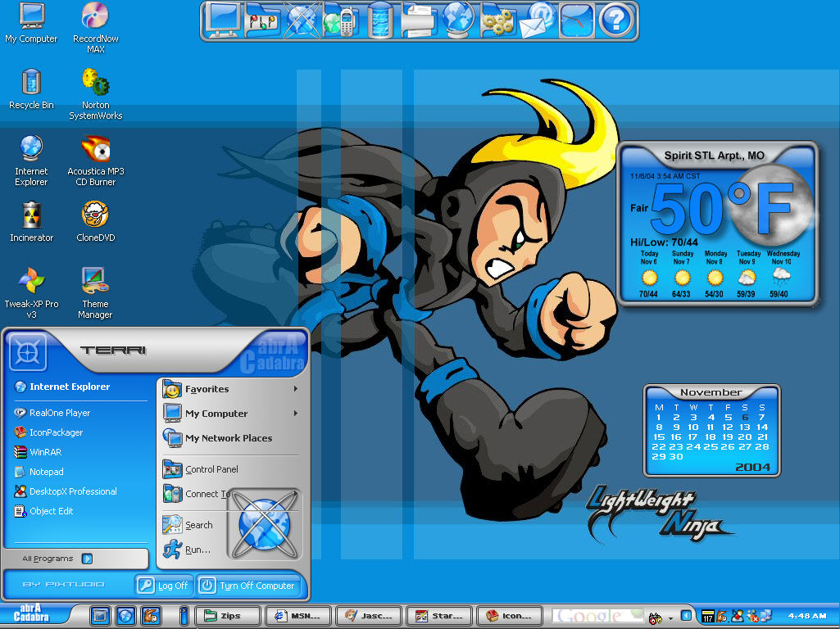Screen dimensions: 840x629
Task: Select the Theme Manager desktop icon
Action: [95, 293]
